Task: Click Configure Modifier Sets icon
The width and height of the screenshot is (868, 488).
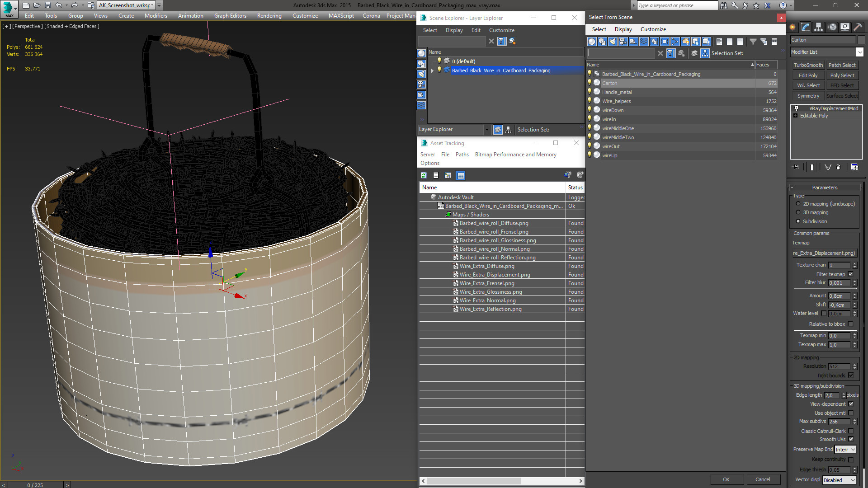Action: coord(854,167)
